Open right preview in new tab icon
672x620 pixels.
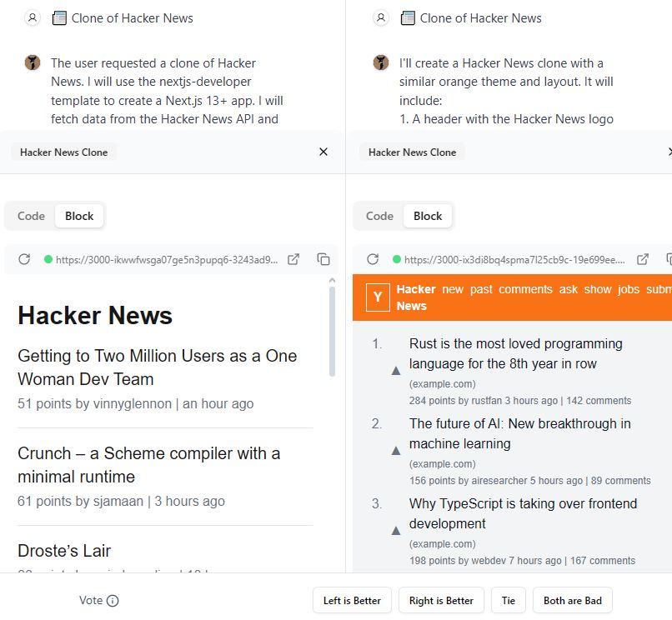tap(643, 259)
